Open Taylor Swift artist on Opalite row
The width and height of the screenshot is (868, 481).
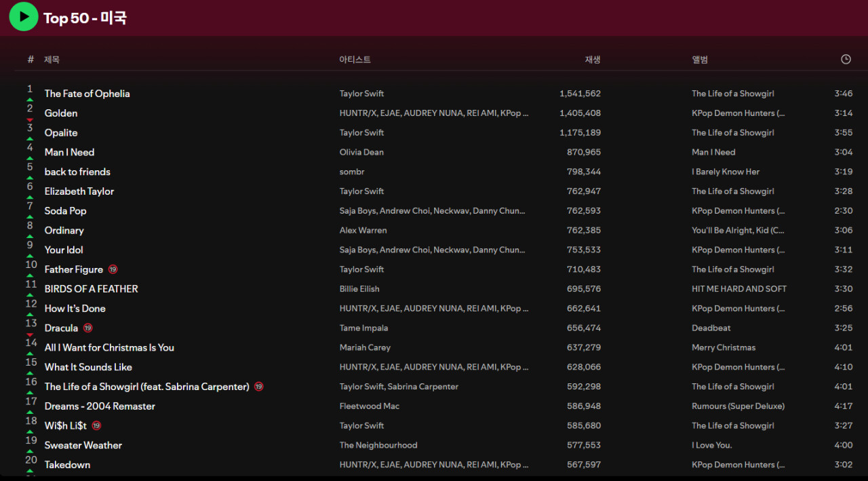[361, 133]
